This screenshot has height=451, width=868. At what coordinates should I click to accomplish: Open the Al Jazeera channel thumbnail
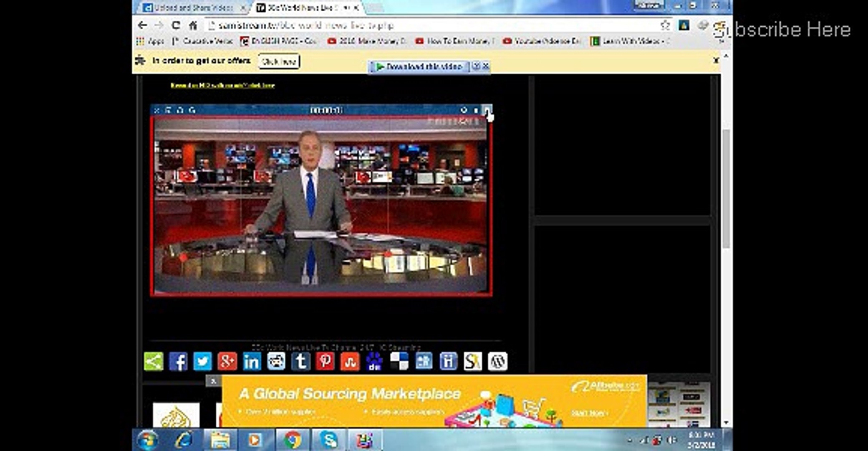coord(176,415)
